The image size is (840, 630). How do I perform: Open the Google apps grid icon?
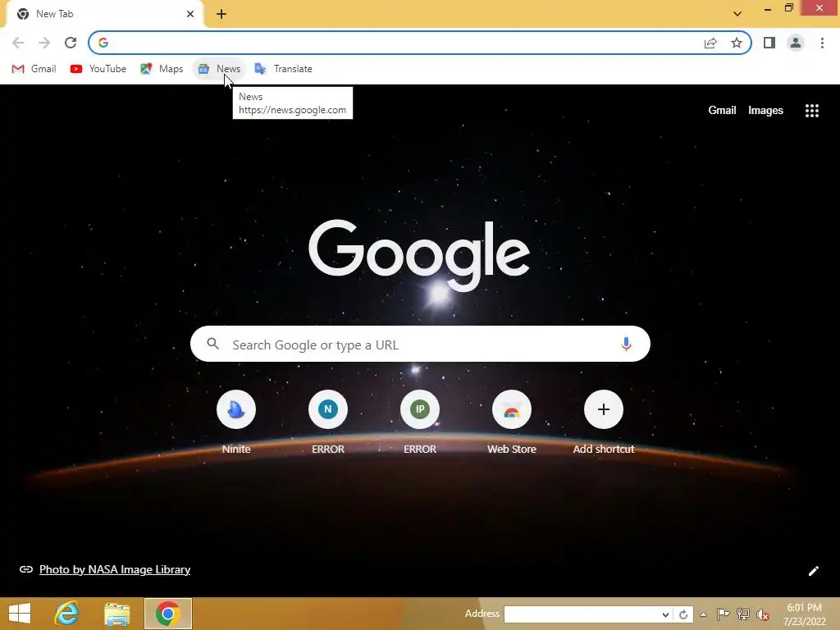[811, 111]
